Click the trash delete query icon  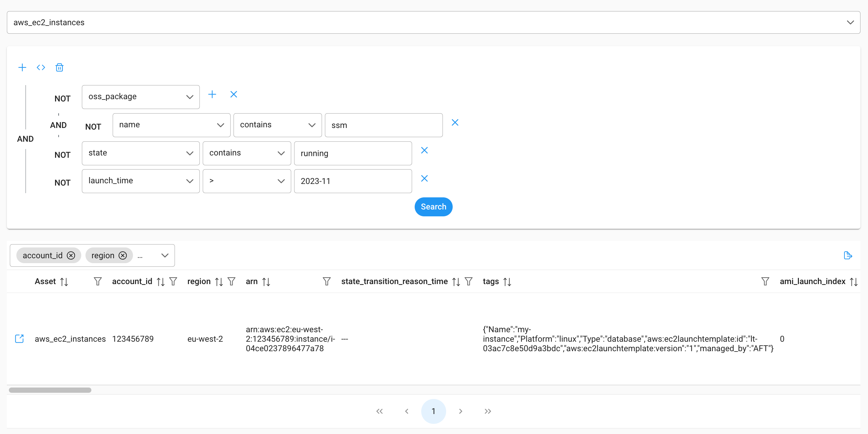59,67
